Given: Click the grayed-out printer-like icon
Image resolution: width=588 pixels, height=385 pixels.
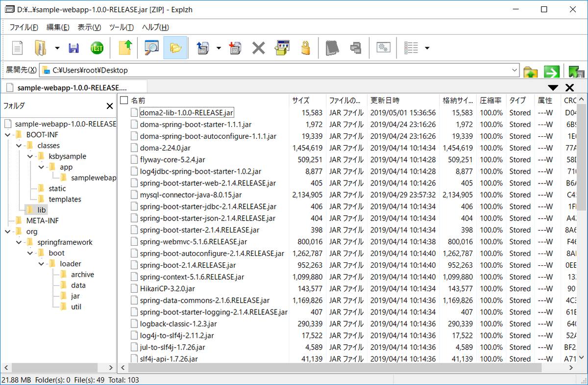Looking at the screenshot, I should coord(356,48).
